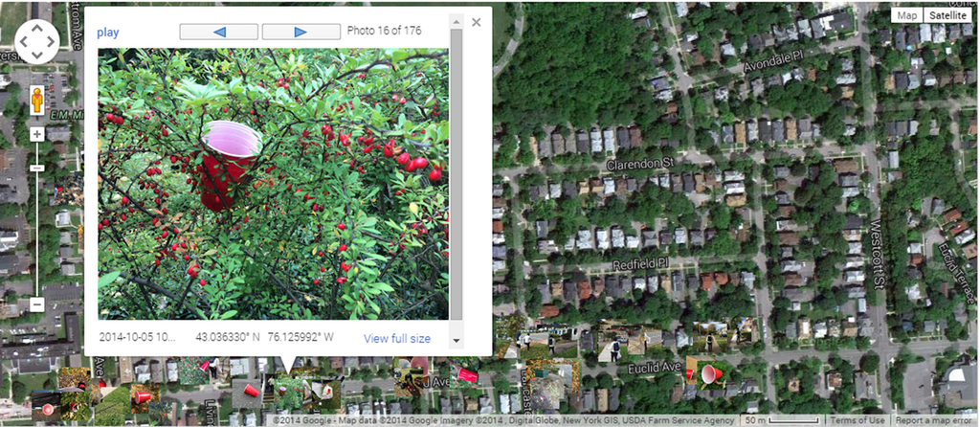980x427 pixels.
Task: Close the photo info window
Action: [x=477, y=23]
